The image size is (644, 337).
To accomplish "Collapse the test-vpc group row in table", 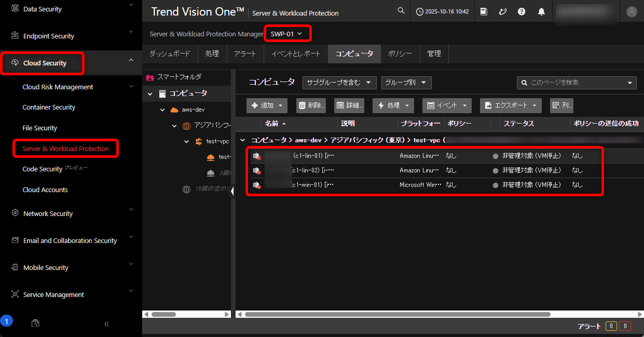I will click(242, 140).
